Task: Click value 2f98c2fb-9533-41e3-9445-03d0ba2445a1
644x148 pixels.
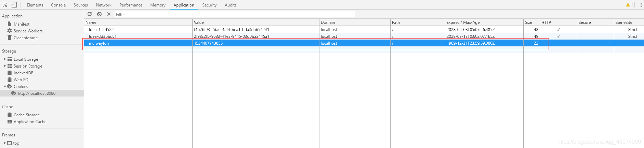Action: [x=232, y=36]
